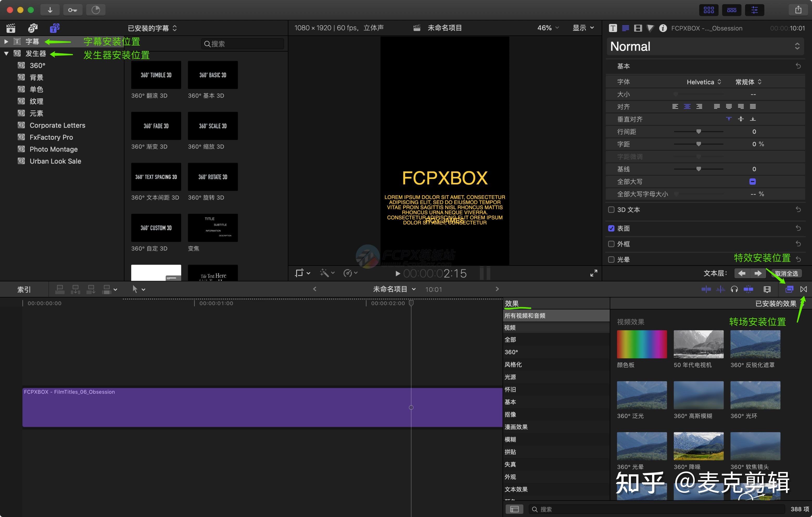This screenshot has height=517, width=812.
Task: Uncheck the 表面 checkbox
Action: pyautogui.click(x=611, y=228)
